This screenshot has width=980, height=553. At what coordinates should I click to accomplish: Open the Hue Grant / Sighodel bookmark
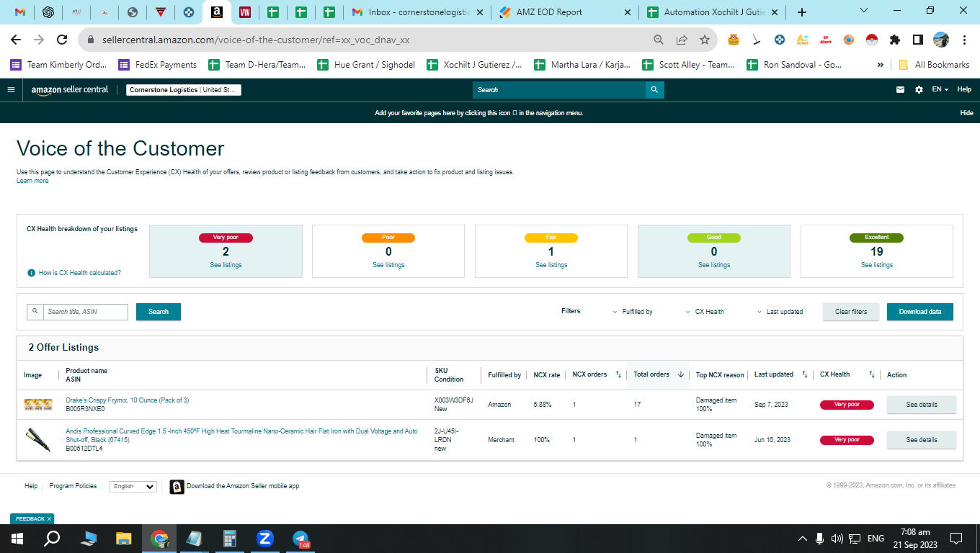click(365, 65)
